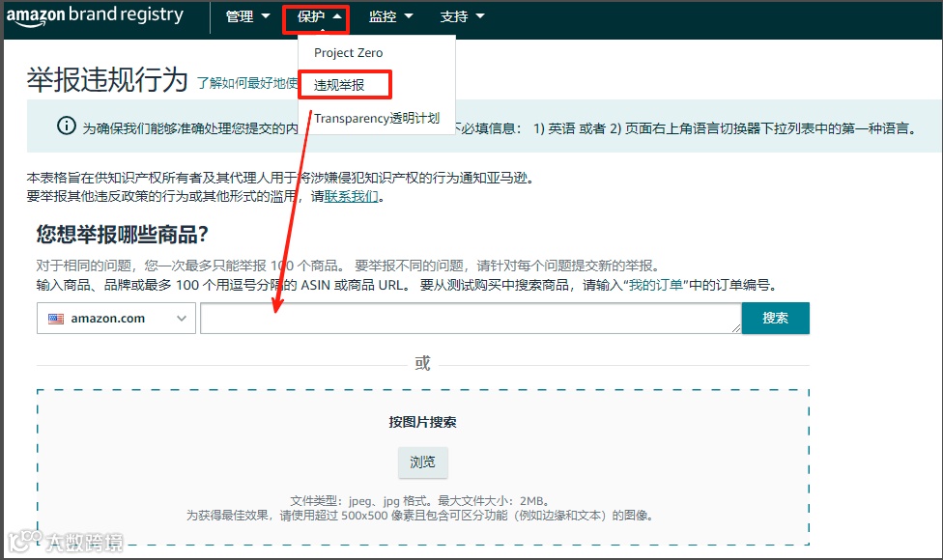Open the 我的订单 link

pos(655,285)
